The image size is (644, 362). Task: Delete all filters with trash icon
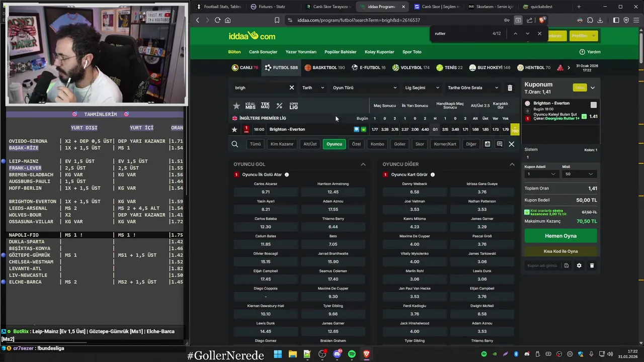click(x=510, y=87)
